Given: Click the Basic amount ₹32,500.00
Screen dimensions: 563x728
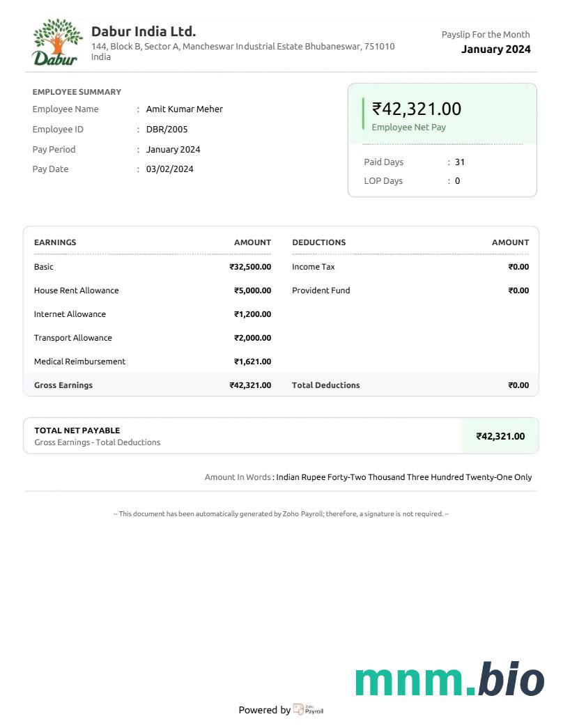Looking at the screenshot, I should (x=250, y=267).
